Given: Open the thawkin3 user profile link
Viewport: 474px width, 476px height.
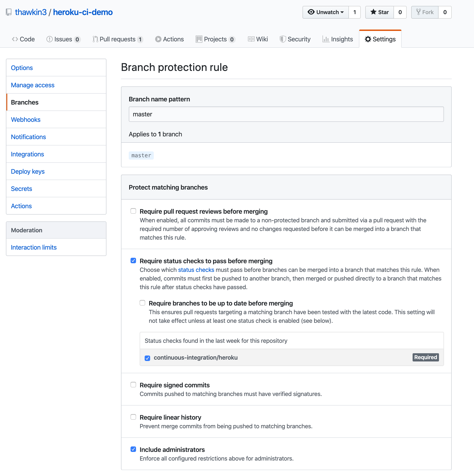Looking at the screenshot, I should tap(30, 12).
